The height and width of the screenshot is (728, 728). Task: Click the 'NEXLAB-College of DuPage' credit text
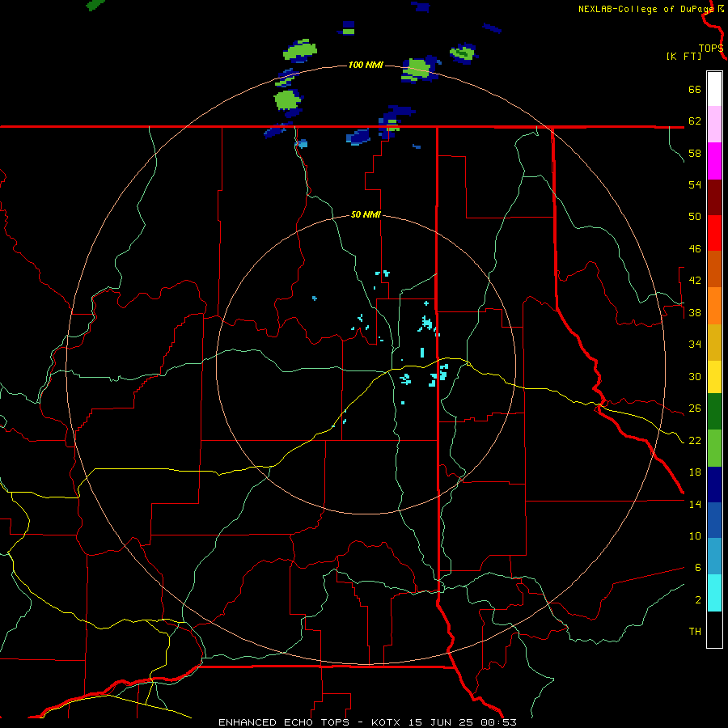pos(646,9)
